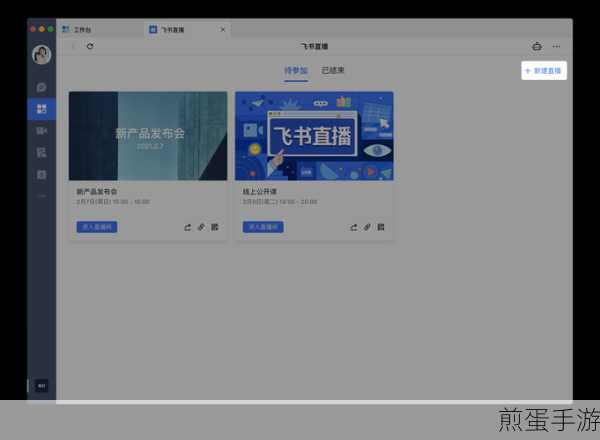The height and width of the screenshot is (440, 600).
Task: Refresh the 飞书直播 page
Action: [x=90, y=46]
